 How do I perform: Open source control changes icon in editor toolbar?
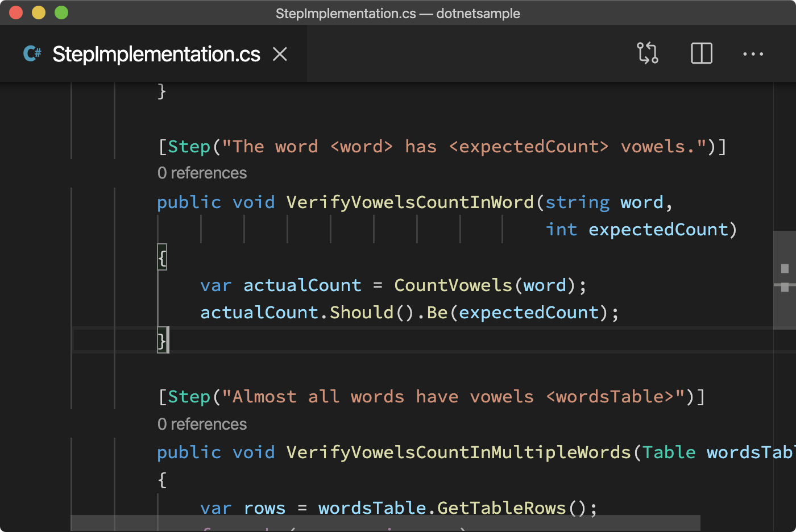pyautogui.click(x=648, y=53)
